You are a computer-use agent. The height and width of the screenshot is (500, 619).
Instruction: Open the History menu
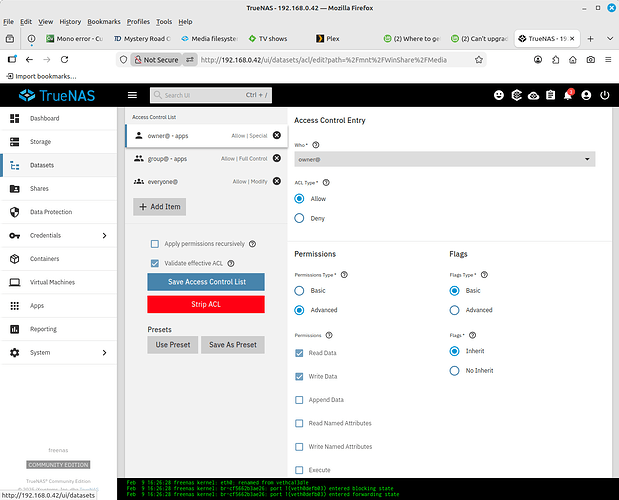70,22
